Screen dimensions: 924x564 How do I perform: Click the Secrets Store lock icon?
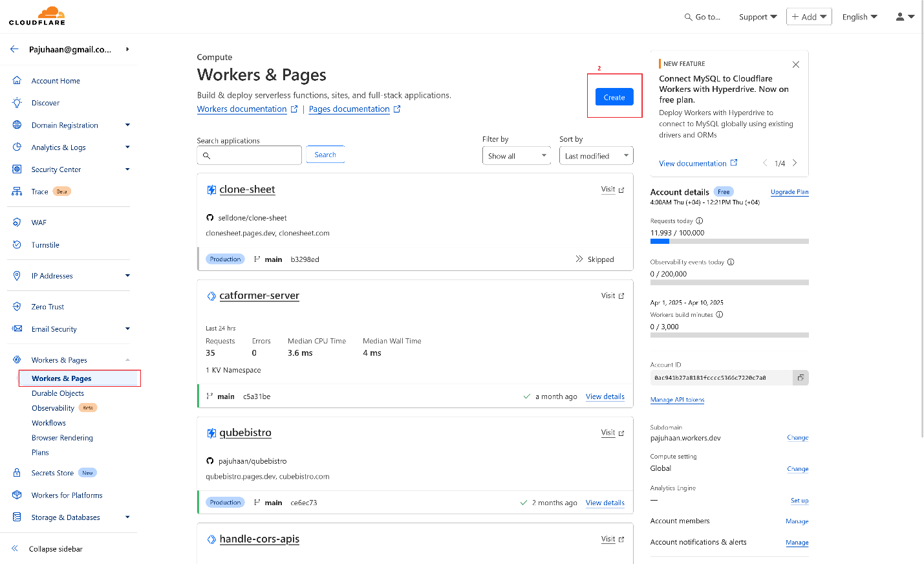tap(17, 473)
